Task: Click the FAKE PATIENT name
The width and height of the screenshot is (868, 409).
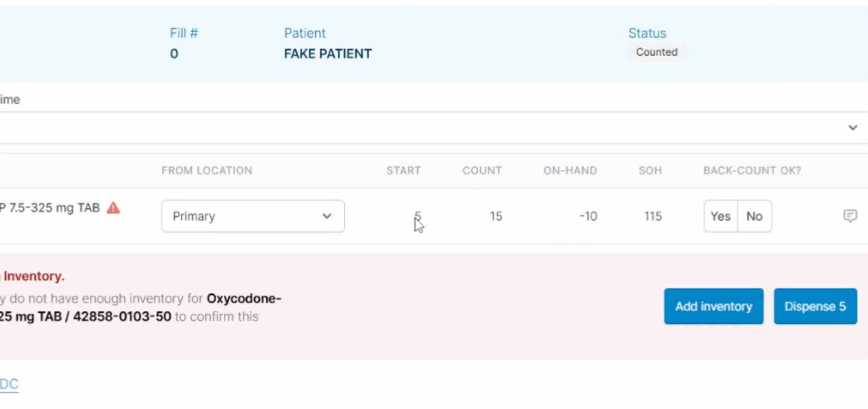Action: tap(328, 54)
